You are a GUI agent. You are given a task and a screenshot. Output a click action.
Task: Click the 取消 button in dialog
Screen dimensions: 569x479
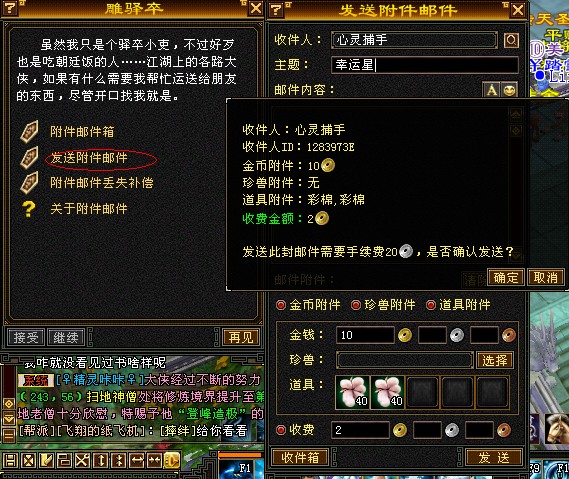[545, 278]
